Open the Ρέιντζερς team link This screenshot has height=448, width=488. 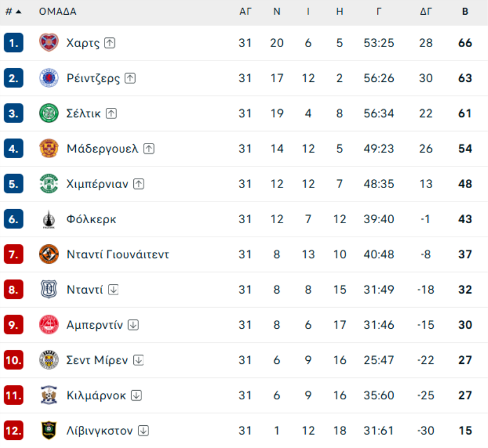point(93,78)
